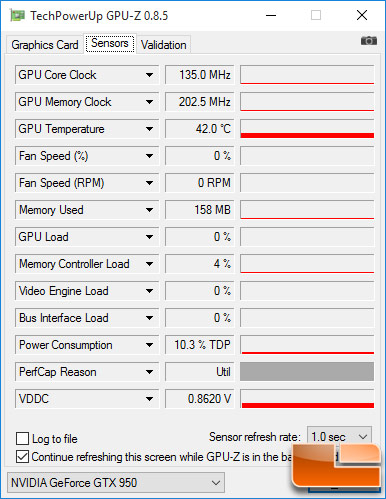
Task: Expand the PerfCap Reason dropdown
Action: click(x=149, y=372)
